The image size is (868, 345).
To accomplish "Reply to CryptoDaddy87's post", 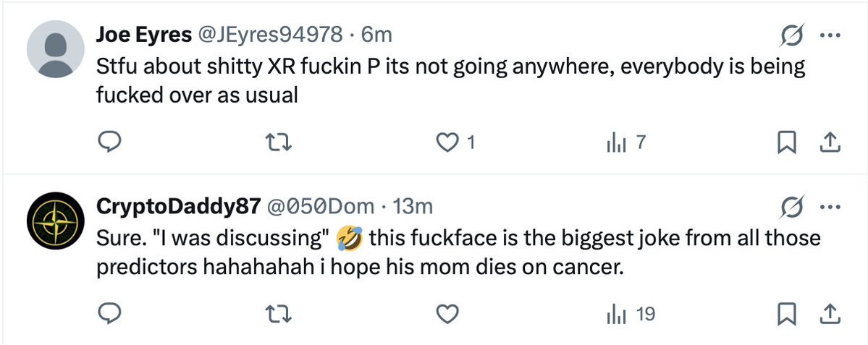I will [x=108, y=314].
